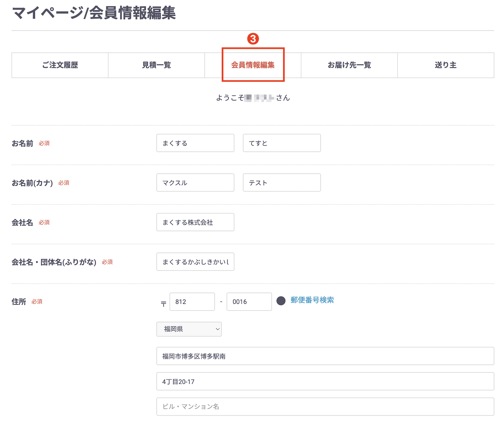Click the last name field containing まくする
This screenshot has height=422, width=504.
tap(195, 143)
